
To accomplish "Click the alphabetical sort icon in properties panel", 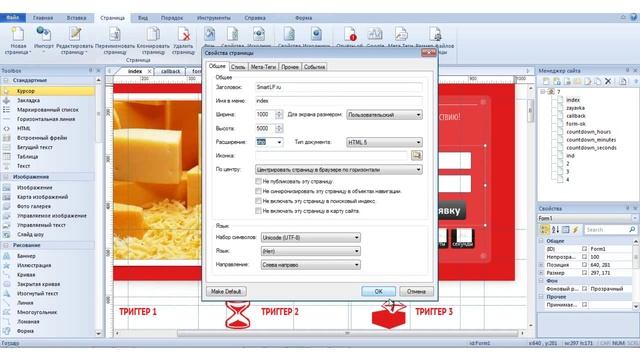I will (x=555, y=230).
